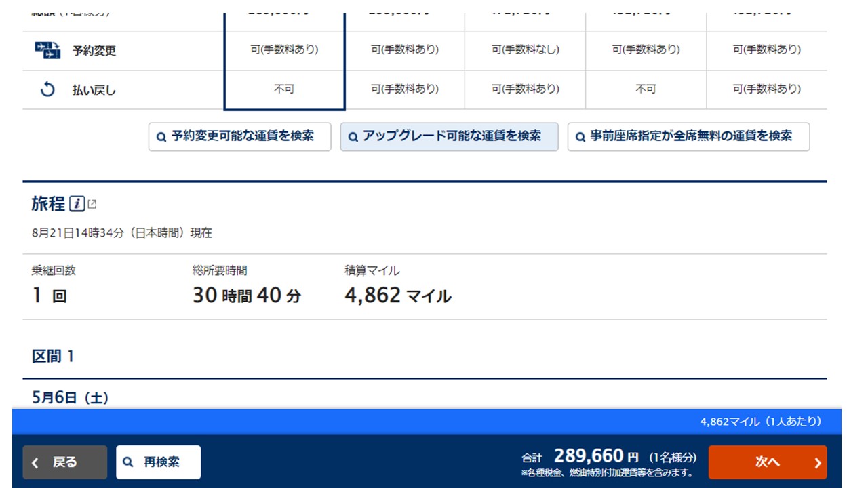Click the left chevron on 戻る
Screen dimensions: 868x488
coord(35,462)
